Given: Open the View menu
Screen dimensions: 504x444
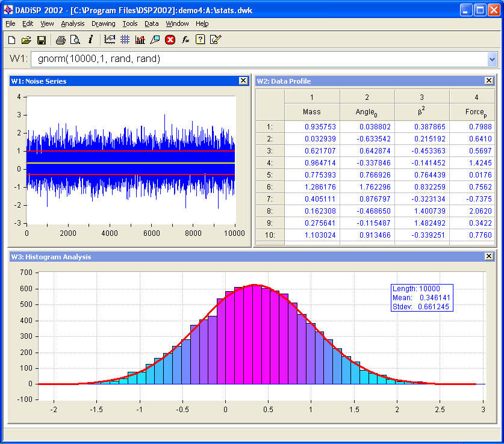Looking at the screenshot, I should point(47,23).
